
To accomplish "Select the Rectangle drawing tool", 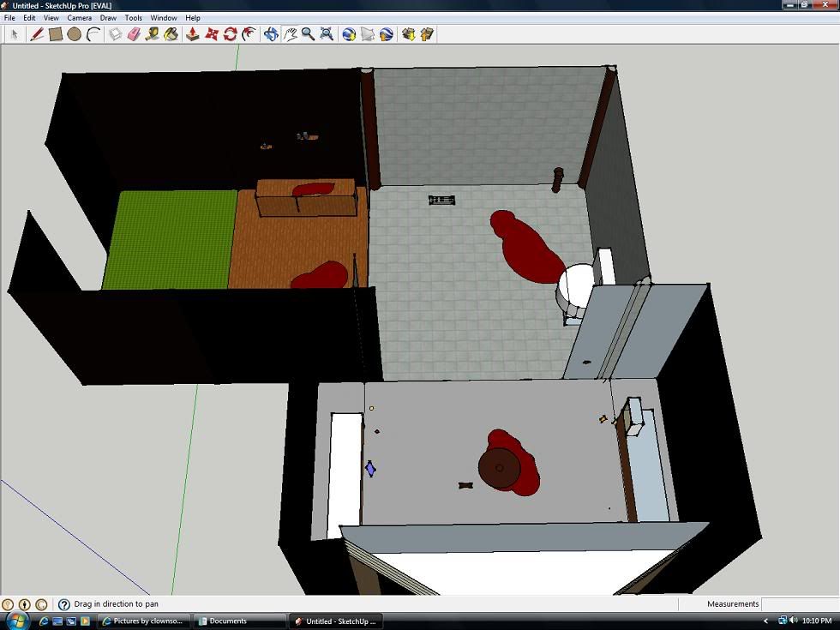I will click(55, 34).
